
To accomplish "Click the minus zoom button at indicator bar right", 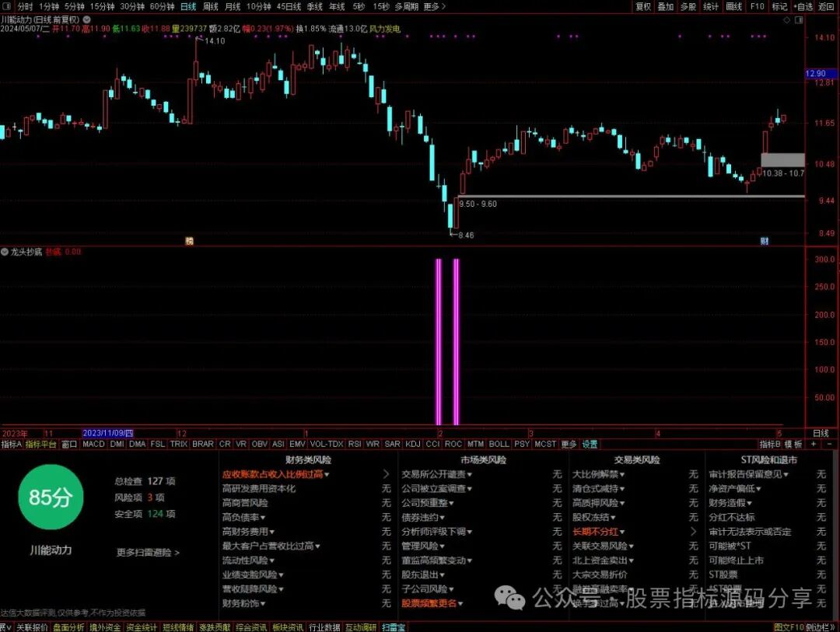I will (x=830, y=445).
